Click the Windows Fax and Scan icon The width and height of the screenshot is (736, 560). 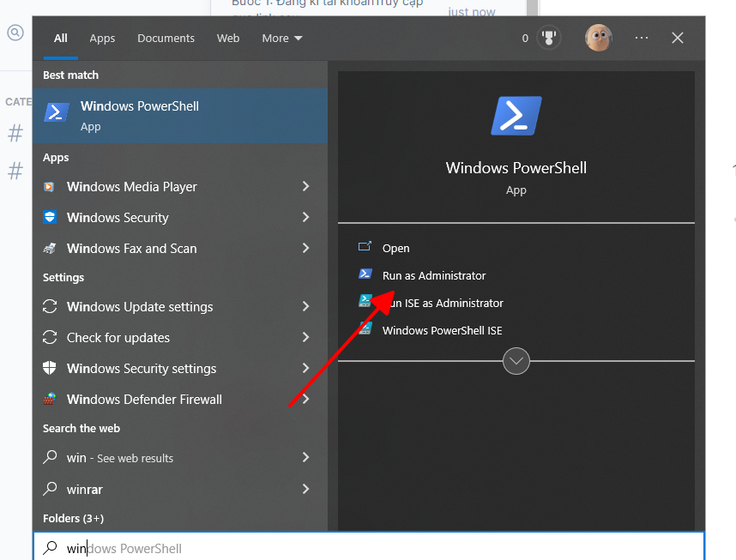[50, 249]
